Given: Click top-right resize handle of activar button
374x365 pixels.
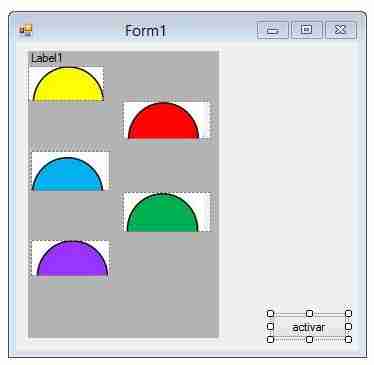Looking at the screenshot, I should pos(348,313).
